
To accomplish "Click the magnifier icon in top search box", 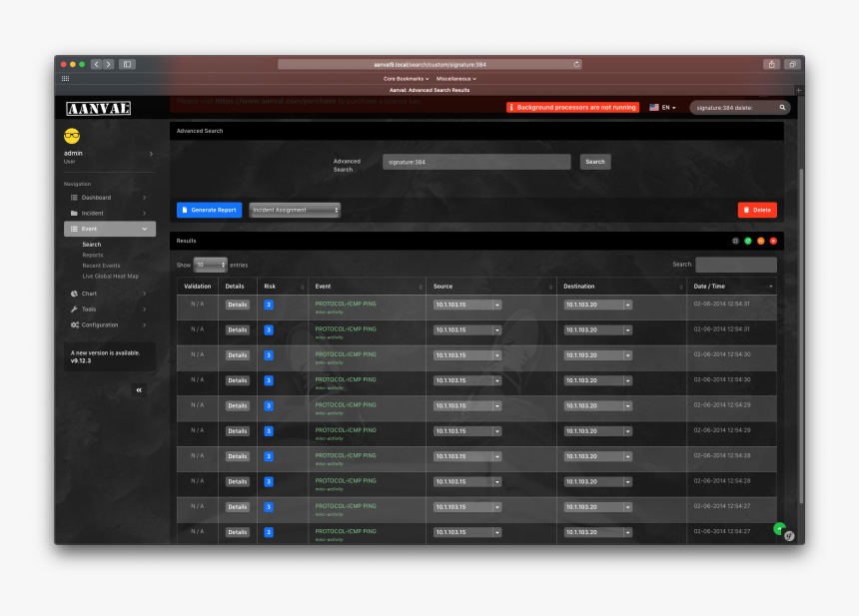I will 782,107.
